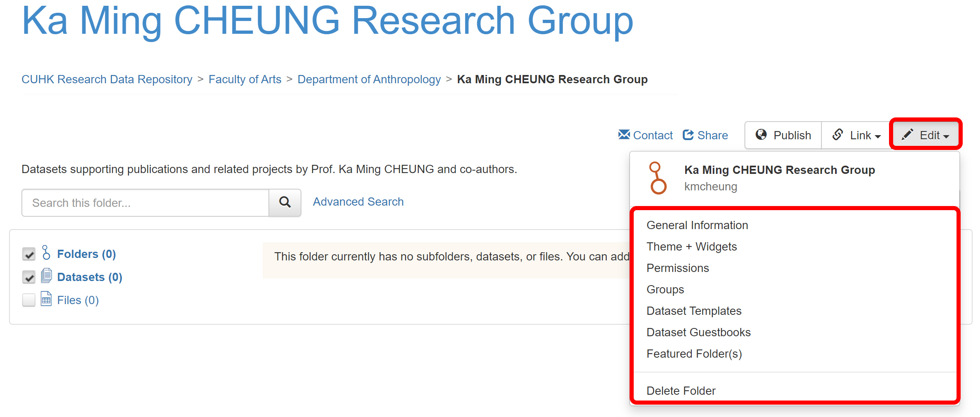Choose Permissions in the Edit menu

pyautogui.click(x=678, y=268)
